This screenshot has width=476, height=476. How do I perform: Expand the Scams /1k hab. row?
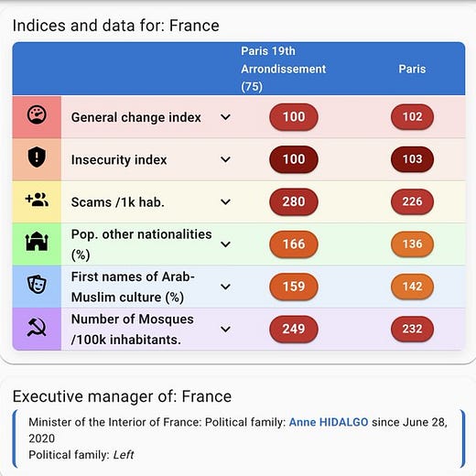225,202
